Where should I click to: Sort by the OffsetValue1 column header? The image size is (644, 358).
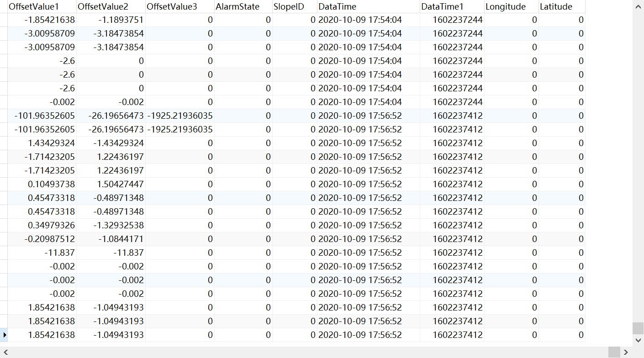coord(42,6)
